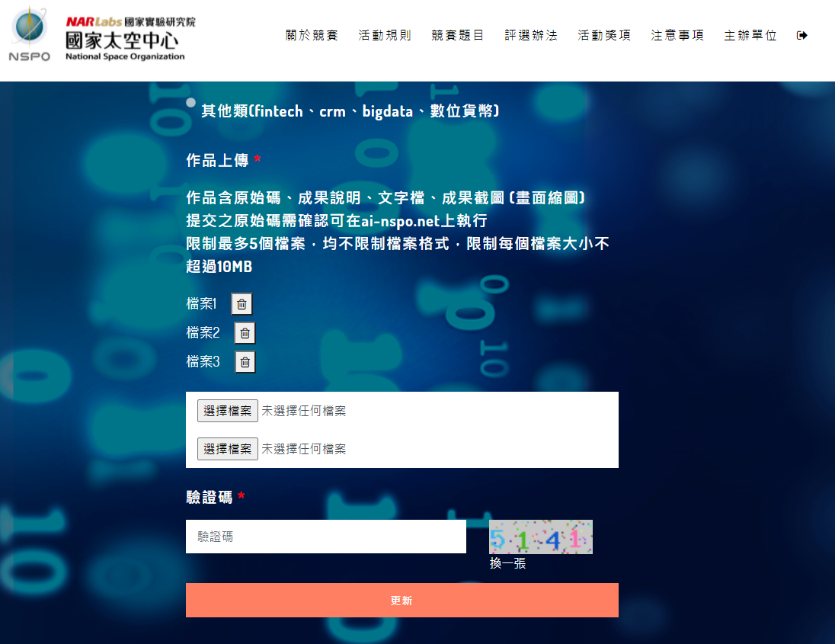The width and height of the screenshot is (835, 644).
Task: Click the NSPO globe logo
Action: pos(30,34)
